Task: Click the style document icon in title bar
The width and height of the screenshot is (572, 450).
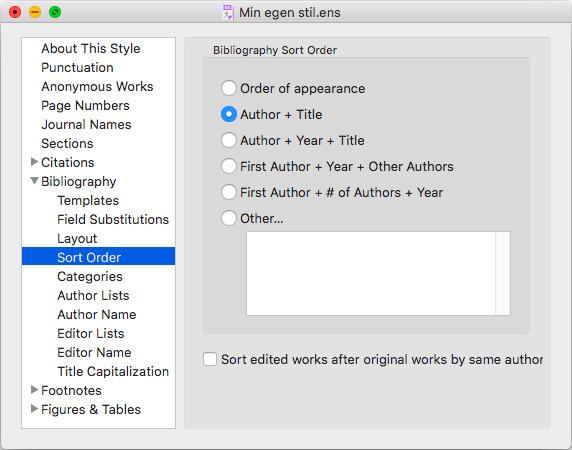Action: point(228,12)
